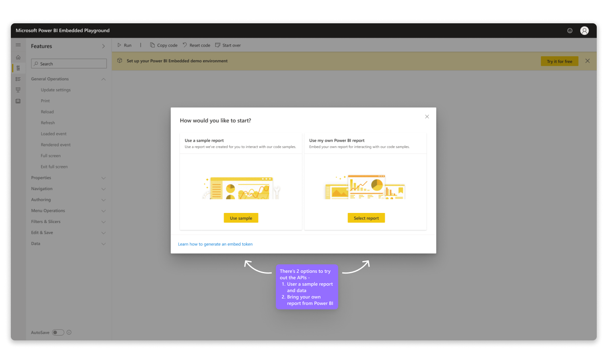Click the own Power BI report illustration
608x364 pixels.
pyautogui.click(x=365, y=187)
